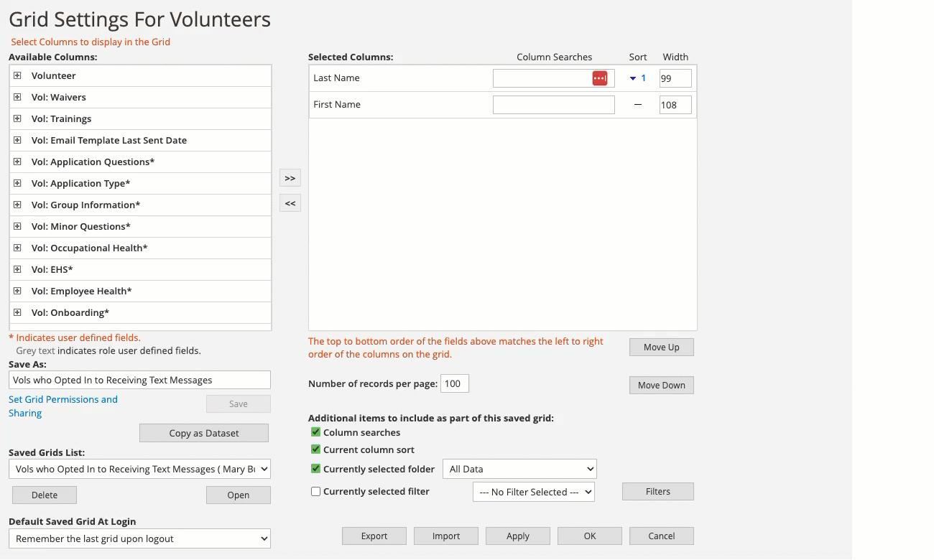Click the red icon in Last Name search field

pos(600,78)
